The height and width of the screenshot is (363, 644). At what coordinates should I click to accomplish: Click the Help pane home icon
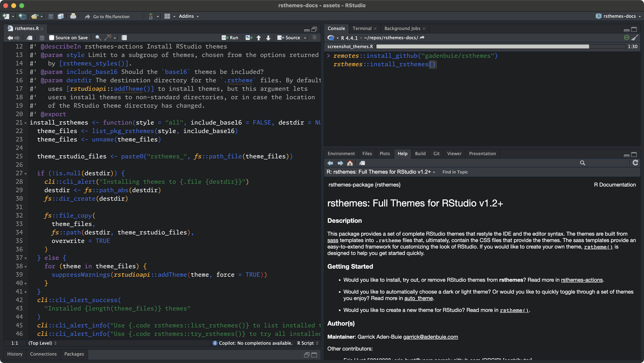pyautogui.click(x=350, y=163)
